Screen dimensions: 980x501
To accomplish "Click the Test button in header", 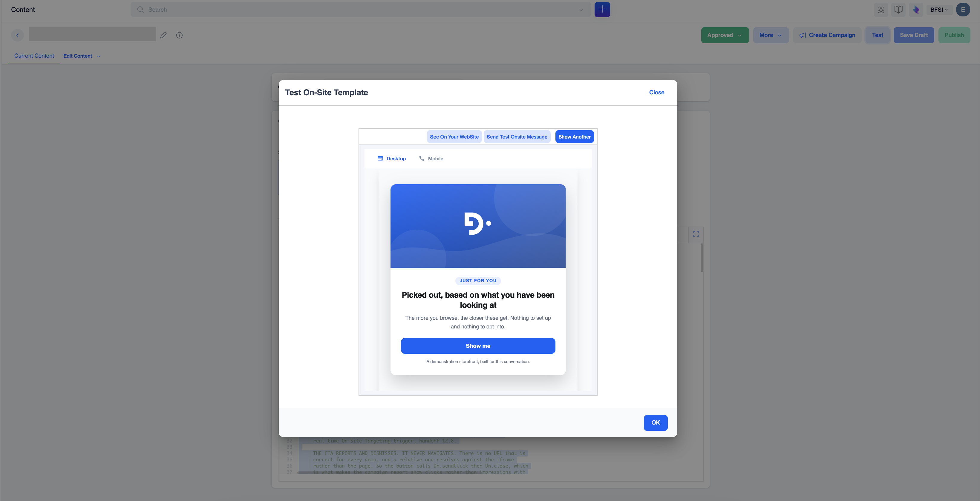I will 877,35.
